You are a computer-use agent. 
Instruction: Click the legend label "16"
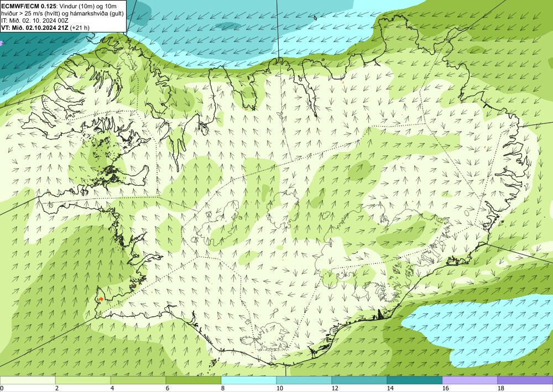(446, 389)
